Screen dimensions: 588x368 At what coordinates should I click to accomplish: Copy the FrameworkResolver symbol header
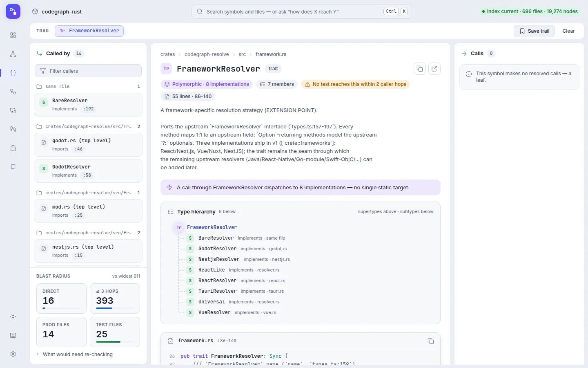[x=420, y=69]
